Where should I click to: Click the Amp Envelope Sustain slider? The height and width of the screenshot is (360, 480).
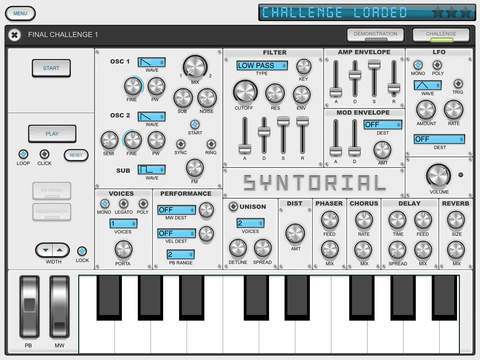click(x=374, y=79)
